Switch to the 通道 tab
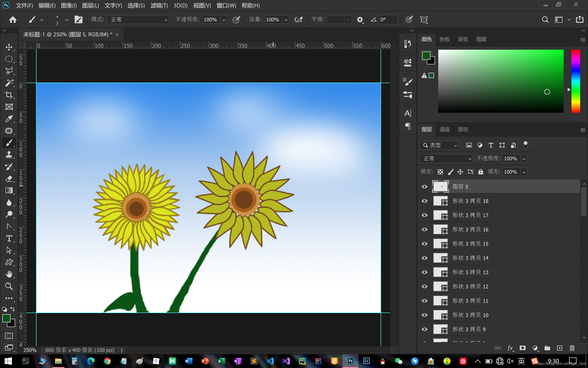Image resolution: width=588 pixels, height=368 pixels. click(445, 129)
